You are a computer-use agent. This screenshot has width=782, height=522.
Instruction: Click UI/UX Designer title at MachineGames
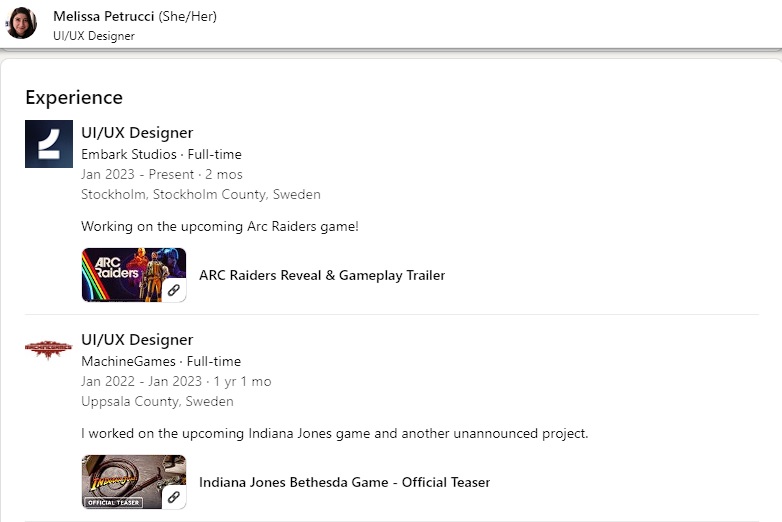point(137,340)
